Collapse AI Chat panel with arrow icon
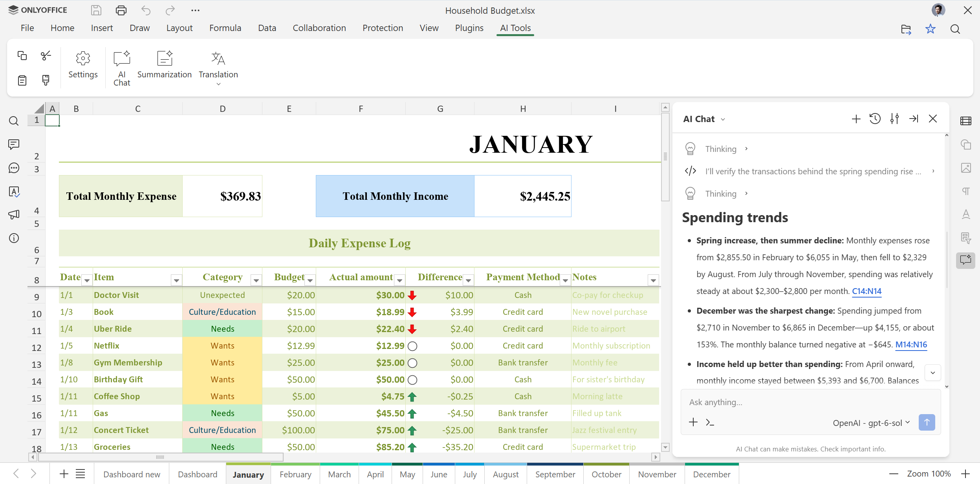Viewport: 980px width, 484px height. 914,119
